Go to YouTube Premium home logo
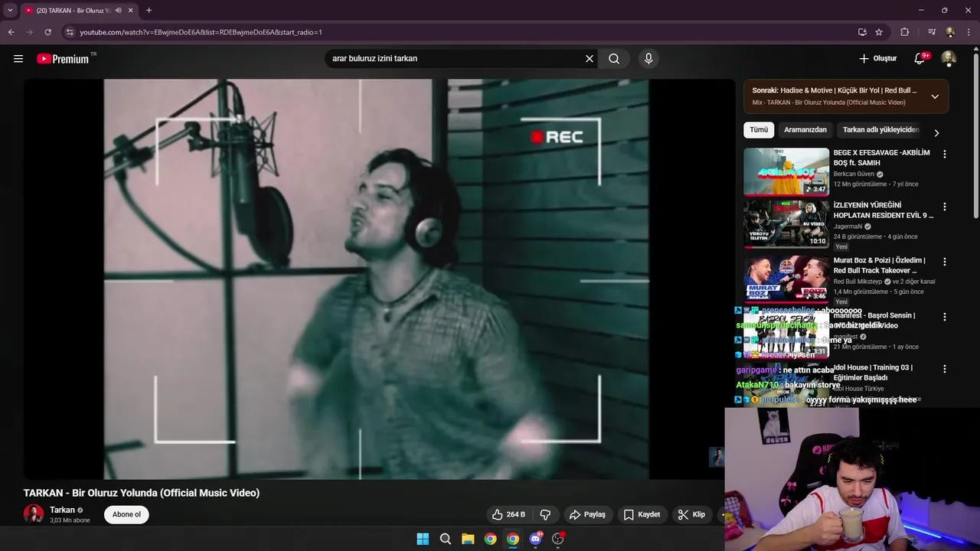 click(64, 59)
